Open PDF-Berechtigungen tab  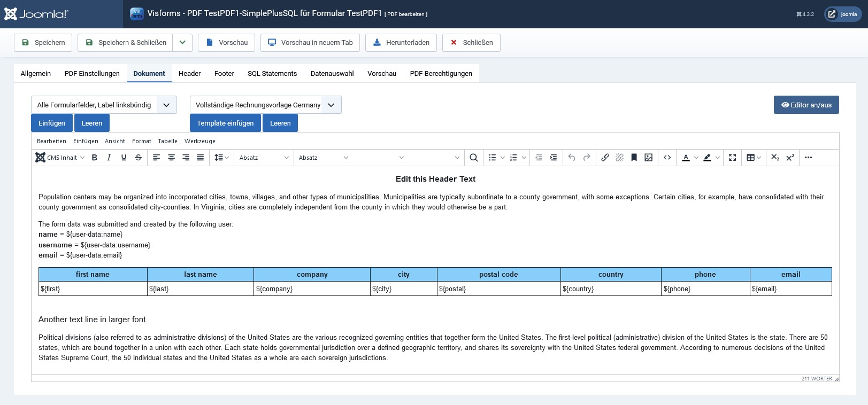coord(441,74)
